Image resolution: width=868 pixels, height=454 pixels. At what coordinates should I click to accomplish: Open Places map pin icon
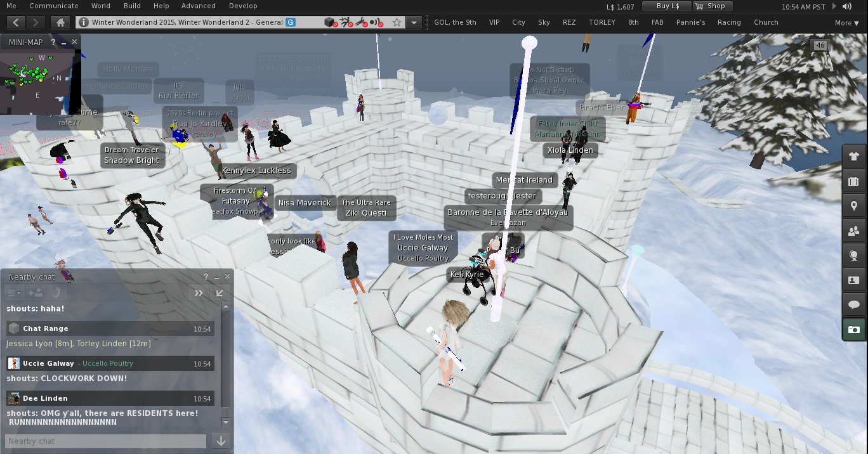(853, 206)
